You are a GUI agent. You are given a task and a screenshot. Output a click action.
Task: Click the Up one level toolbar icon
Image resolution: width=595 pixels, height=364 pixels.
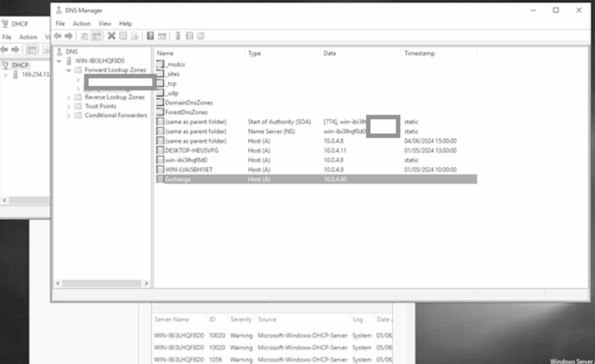coord(85,36)
